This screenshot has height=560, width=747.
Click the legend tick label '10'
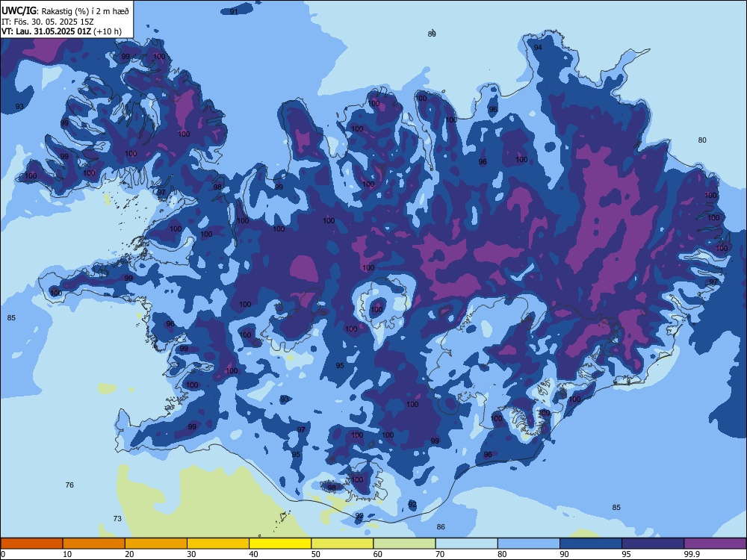pos(67,554)
